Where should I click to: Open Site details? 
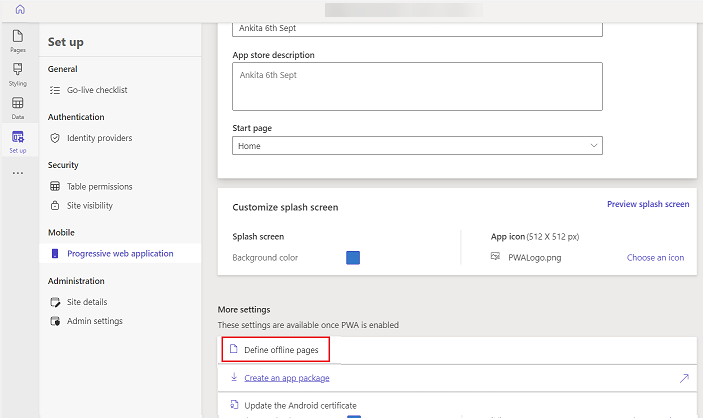(x=87, y=302)
